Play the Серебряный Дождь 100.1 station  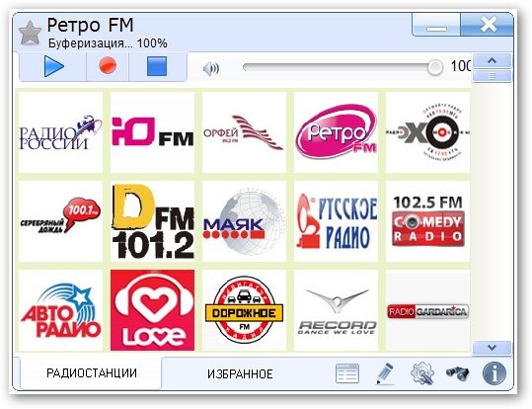coord(60,221)
